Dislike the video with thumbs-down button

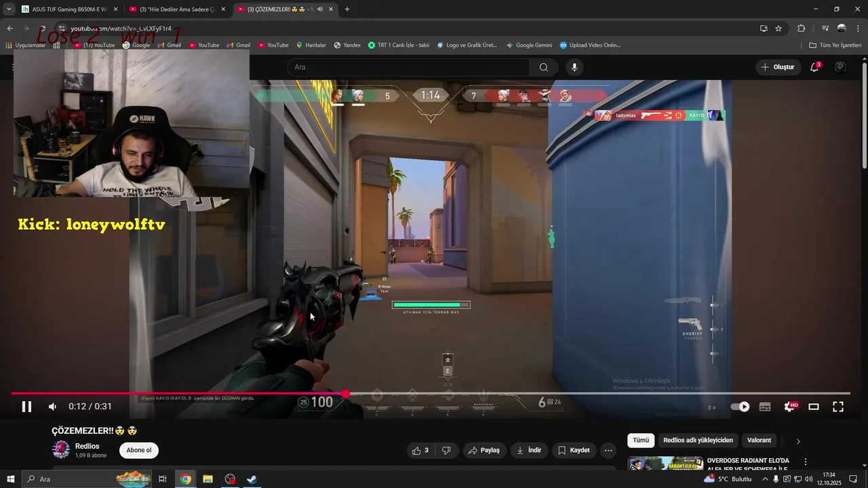[446, 450]
